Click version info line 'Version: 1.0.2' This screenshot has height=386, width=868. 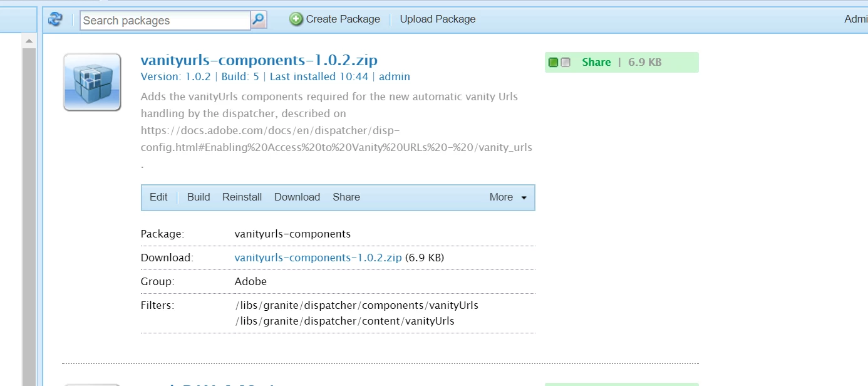click(x=175, y=76)
